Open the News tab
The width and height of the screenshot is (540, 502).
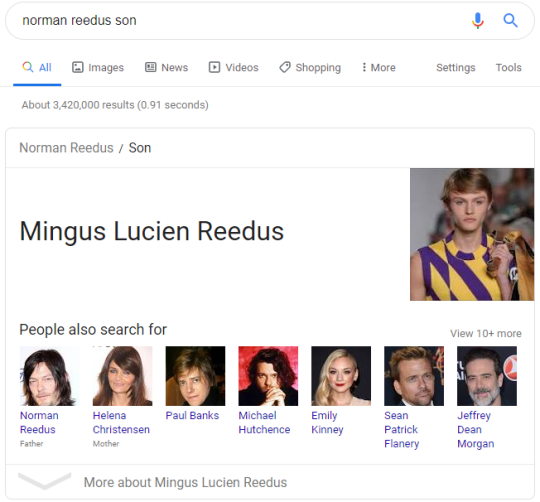(x=166, y=67)
